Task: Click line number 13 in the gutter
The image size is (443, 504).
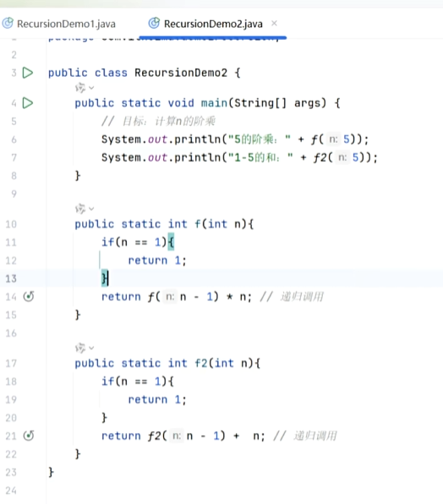Action: coord(11,278)
